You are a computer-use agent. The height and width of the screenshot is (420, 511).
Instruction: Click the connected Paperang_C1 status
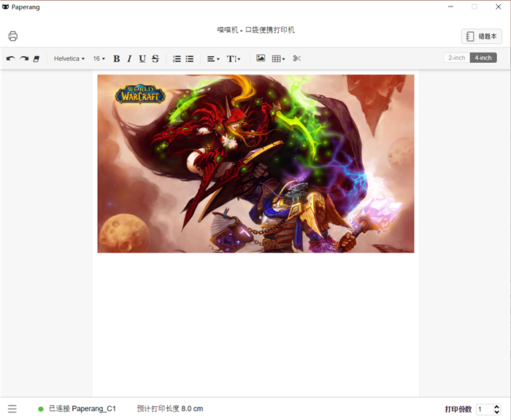(x=82, y=408)
